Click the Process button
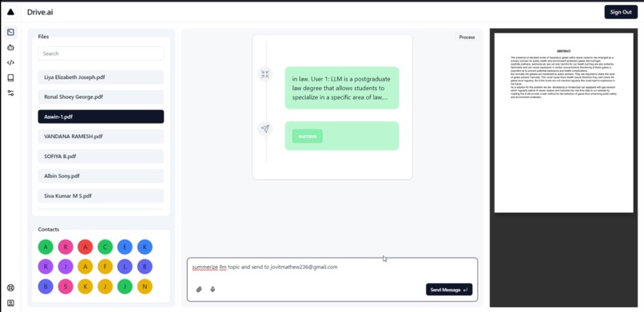Screen dimensions: 644x312 point(467,38)
